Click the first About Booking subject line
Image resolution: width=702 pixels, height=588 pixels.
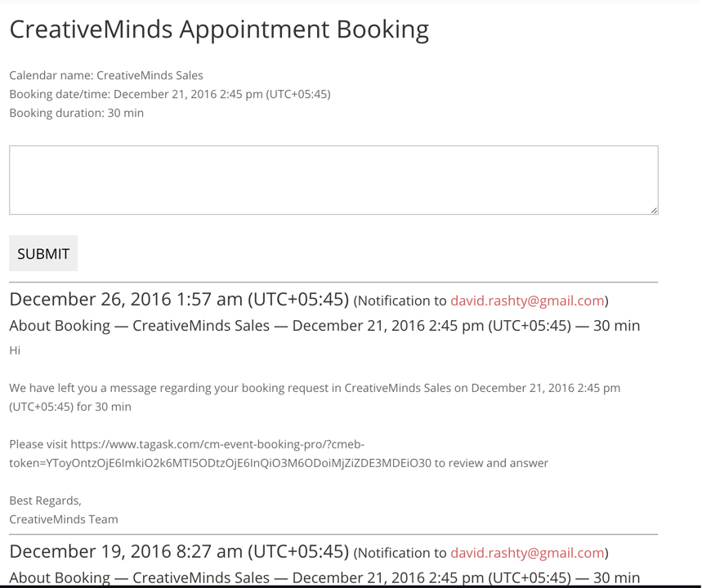tap(324, 326)
